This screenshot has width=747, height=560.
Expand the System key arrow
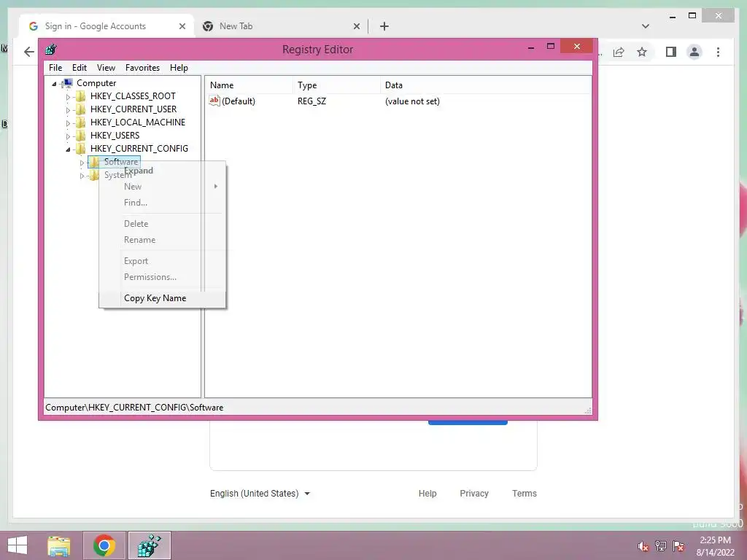pyautogui.click(x=82, y=176)
